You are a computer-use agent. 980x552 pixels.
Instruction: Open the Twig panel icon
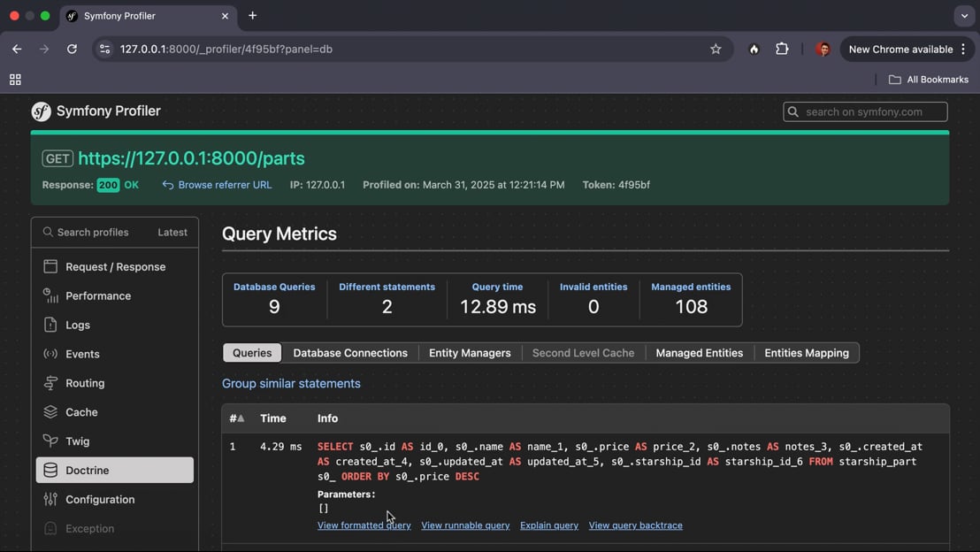pos(50,441)
